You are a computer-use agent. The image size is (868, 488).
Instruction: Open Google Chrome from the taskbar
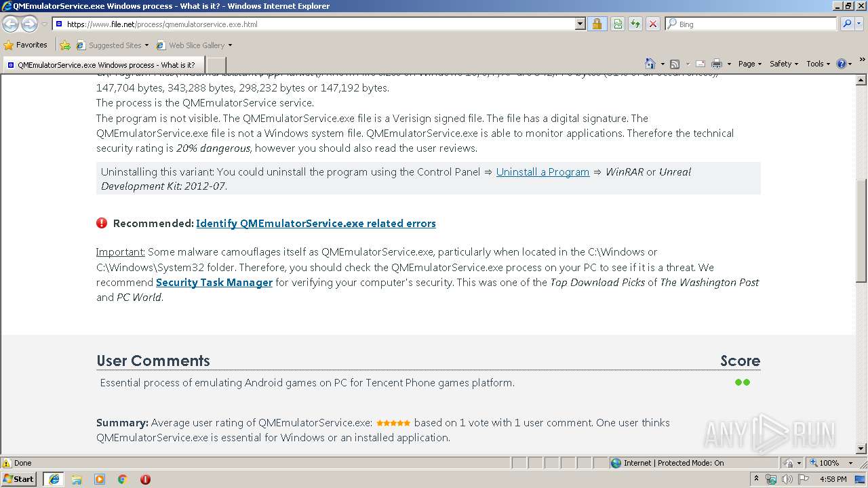[123, 479]
